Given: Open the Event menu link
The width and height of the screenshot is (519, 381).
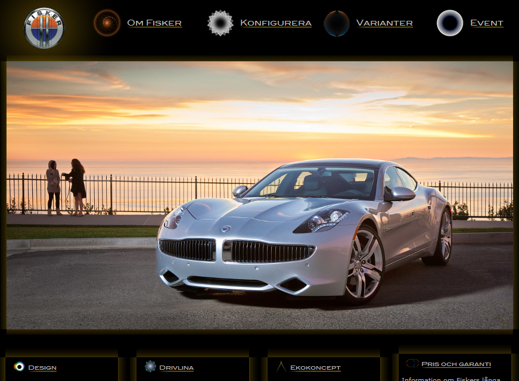Looking at the screenshot, I should pos(487,23).
